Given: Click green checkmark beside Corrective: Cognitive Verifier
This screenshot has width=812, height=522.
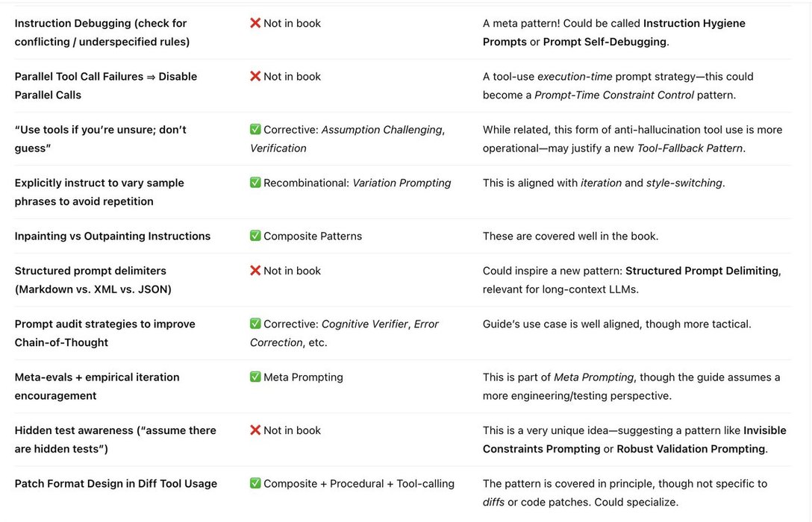Looking at the screenshot, I should click(255, 324).
